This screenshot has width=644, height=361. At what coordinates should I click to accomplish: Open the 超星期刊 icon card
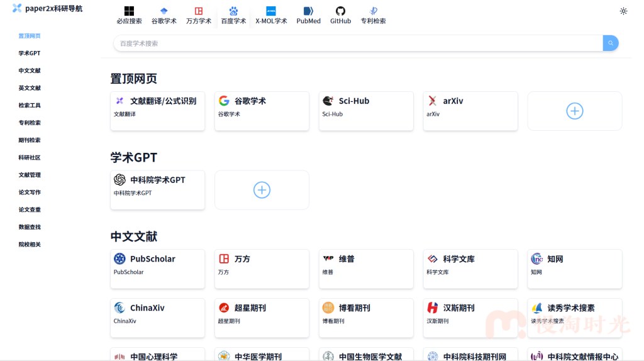[x=224, y=308]
